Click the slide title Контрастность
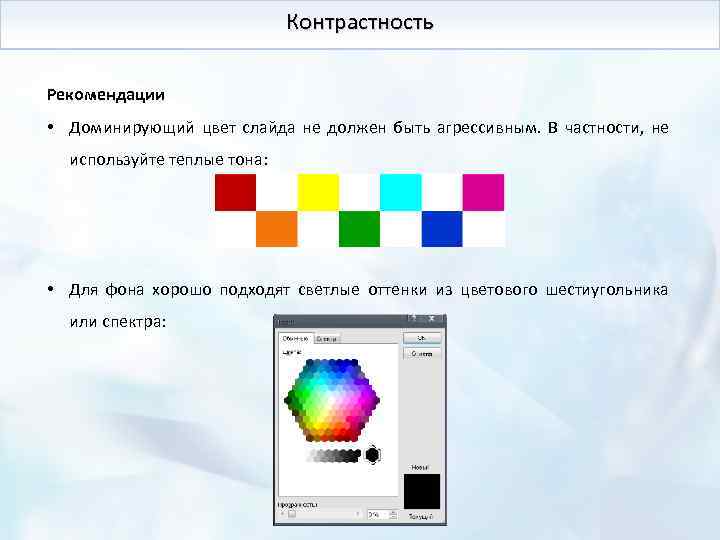This screenshot has width=720, height=540. 360,22
